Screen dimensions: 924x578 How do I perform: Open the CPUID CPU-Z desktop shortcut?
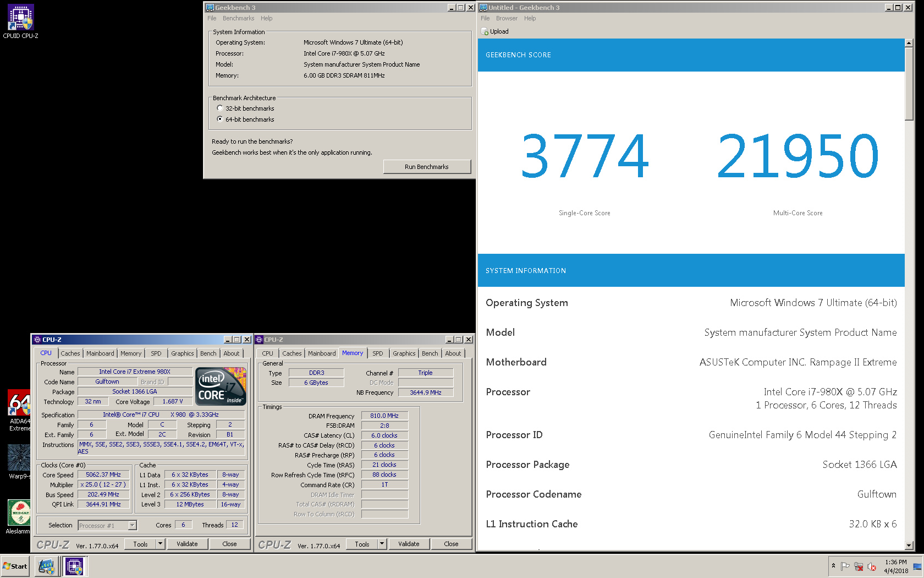pyautogui.click(x=20, y=21)
